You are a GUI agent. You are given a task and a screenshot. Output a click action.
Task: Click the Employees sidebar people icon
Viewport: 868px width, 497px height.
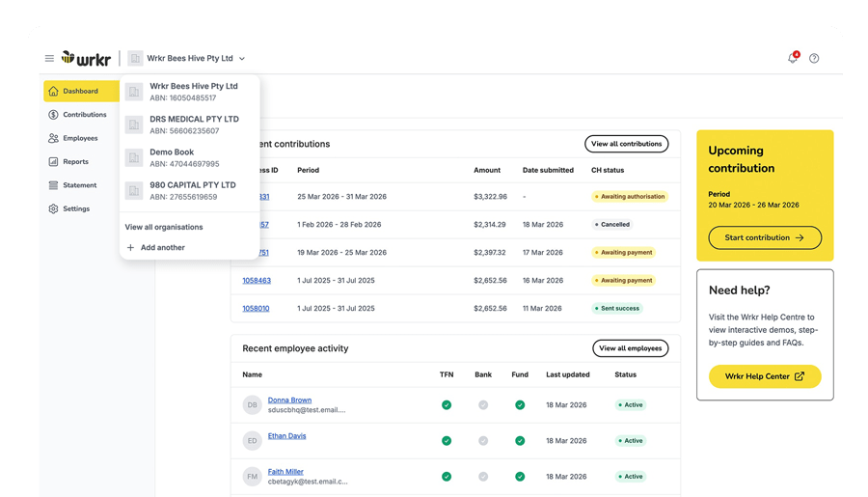pos(53,138)
